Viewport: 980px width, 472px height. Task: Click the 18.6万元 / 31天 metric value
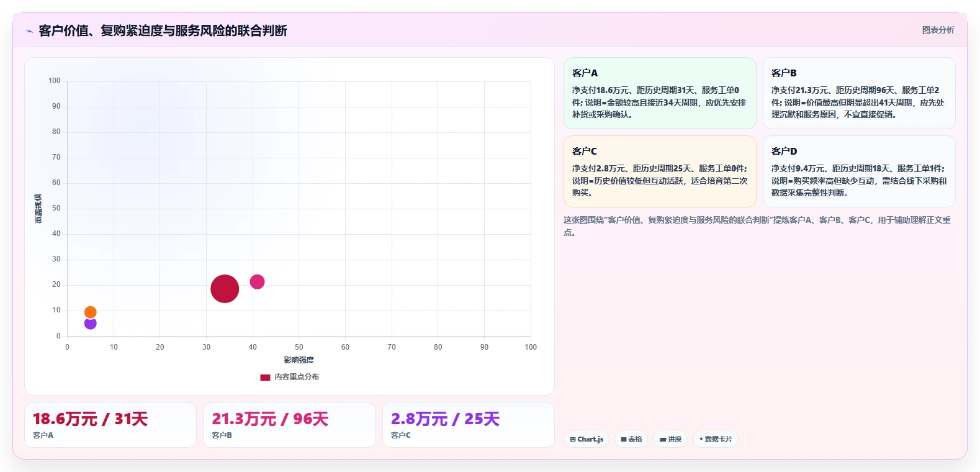90,419
